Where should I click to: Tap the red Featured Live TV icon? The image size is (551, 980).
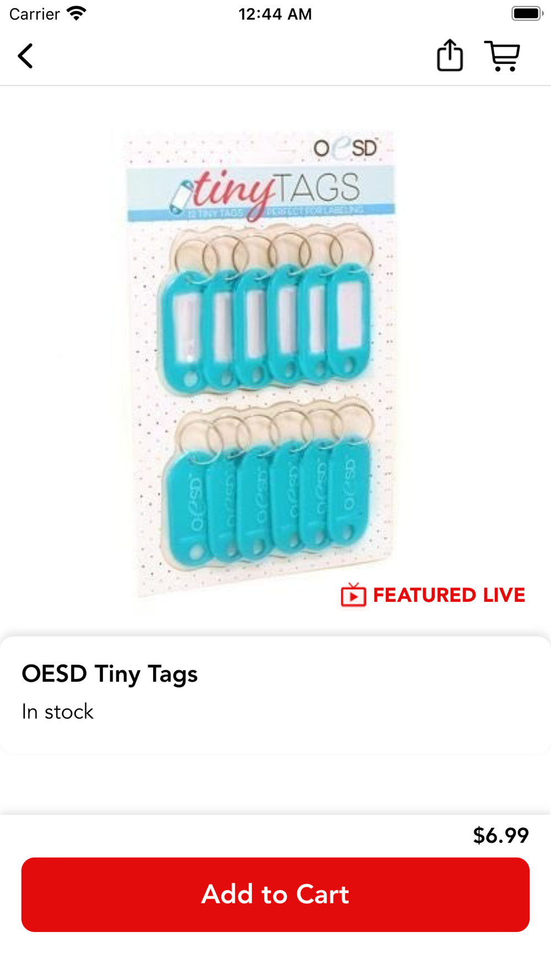pos(353,595)
